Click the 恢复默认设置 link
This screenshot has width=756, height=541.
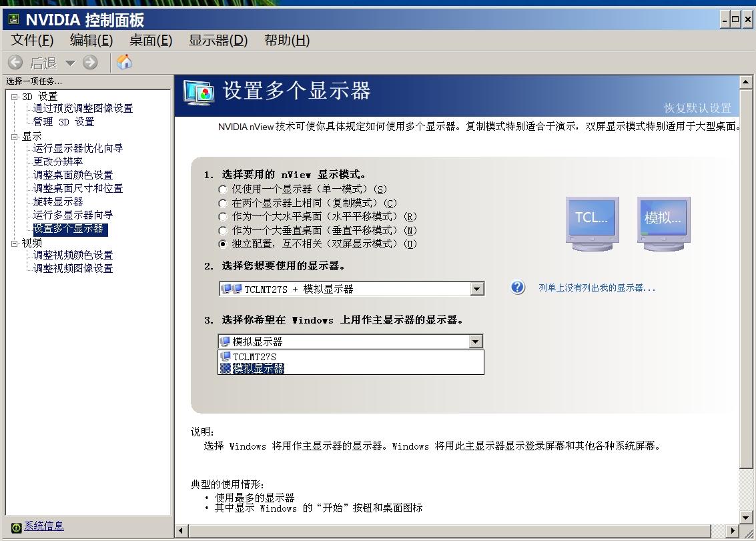click(x=697, y=108)
